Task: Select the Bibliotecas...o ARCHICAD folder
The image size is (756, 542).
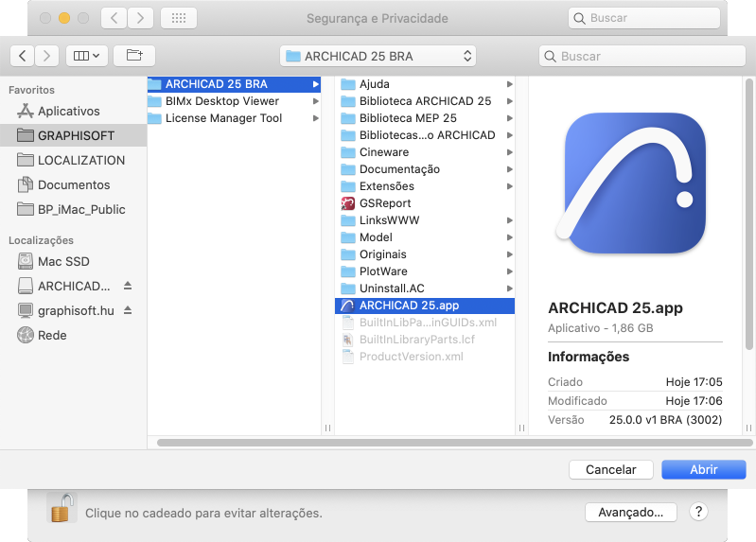Action: (424, 135)
